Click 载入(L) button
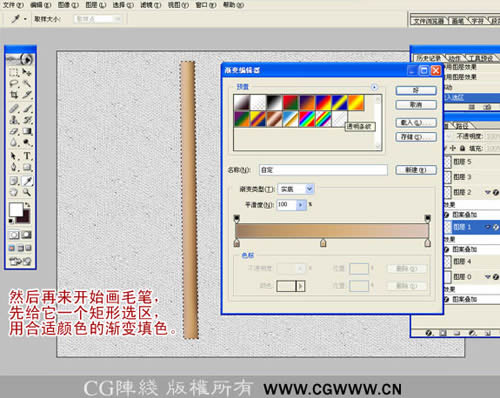This screenshot has width=500, height=398. 416,123
